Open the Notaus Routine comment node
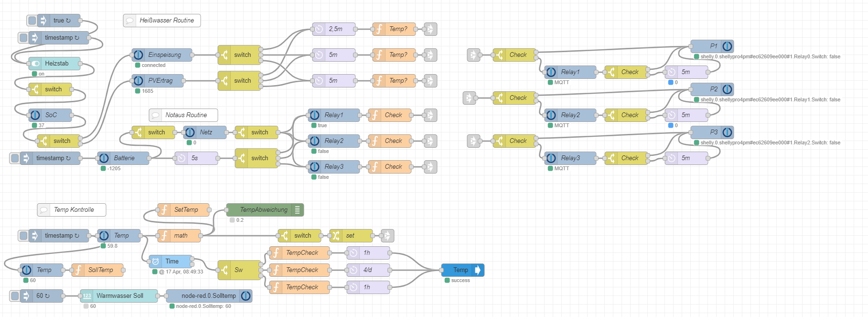868x317 pixels. point(183,115)
